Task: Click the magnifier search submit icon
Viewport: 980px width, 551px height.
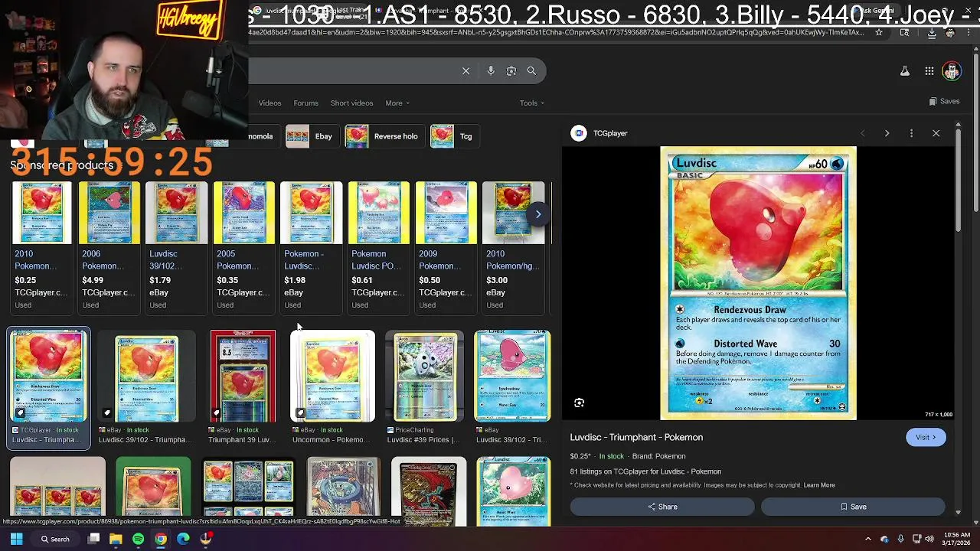Action: point(531,70)
